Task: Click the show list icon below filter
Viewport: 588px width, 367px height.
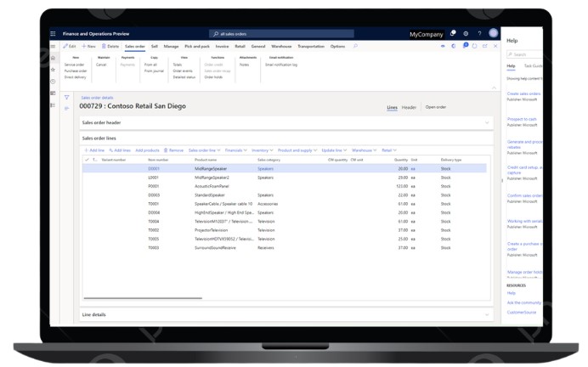Action: click(67, 109)
